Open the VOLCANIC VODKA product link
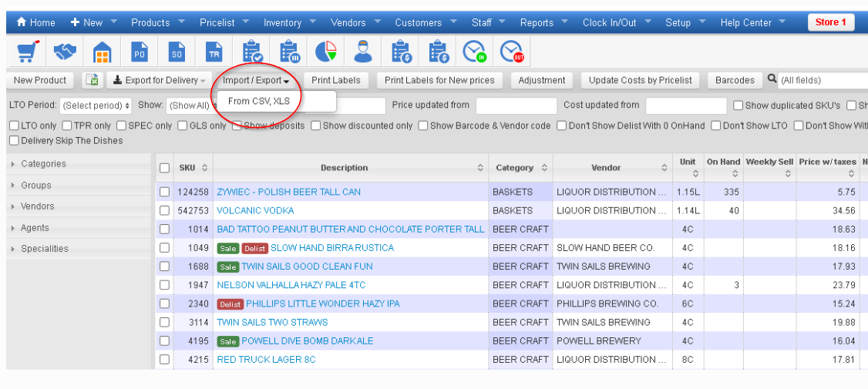 coord(255,210)
